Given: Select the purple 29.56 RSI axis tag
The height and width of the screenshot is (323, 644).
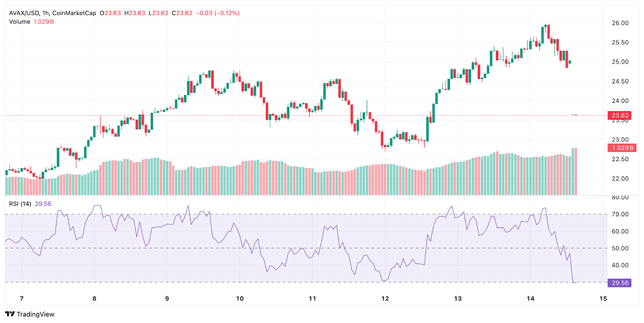Looking at the screenshot, I should click(619, 283).
